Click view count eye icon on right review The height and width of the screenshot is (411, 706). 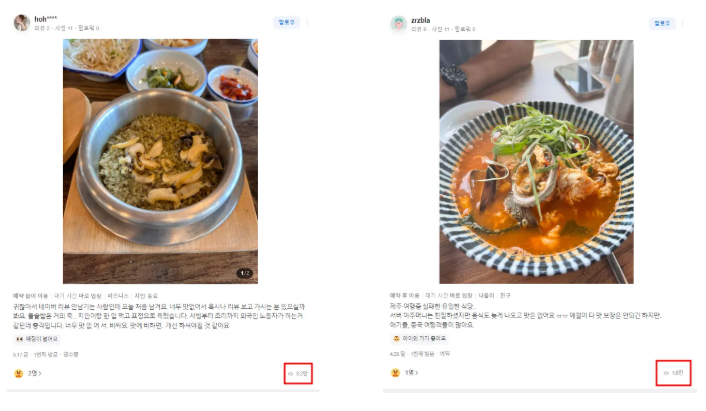(x=666, y=373)
